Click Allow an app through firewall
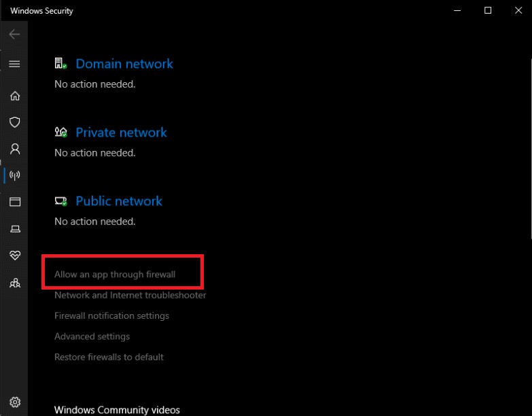532x416 pixels. click(115, 275)
